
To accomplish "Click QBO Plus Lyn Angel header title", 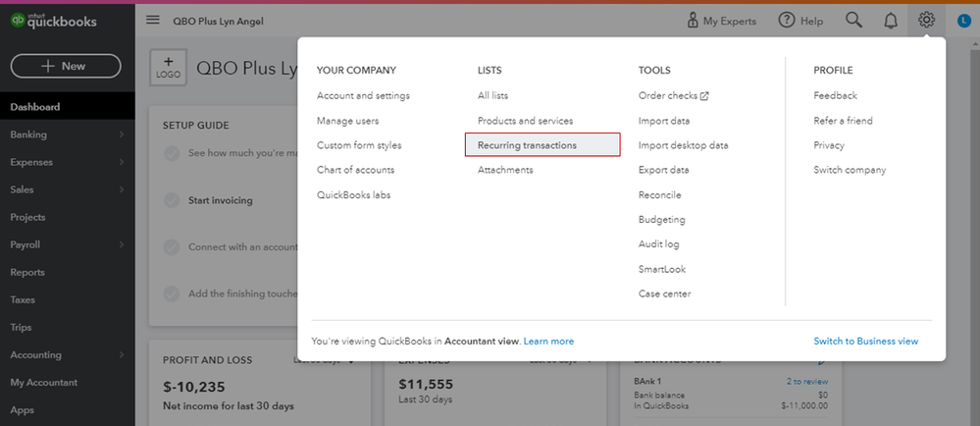I will point(218,22).
